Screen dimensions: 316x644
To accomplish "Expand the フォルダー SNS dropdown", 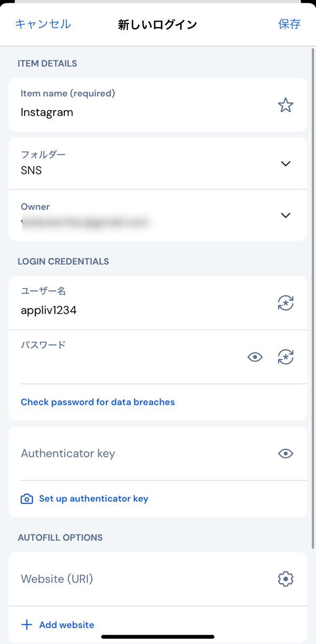I will point(285,163).
